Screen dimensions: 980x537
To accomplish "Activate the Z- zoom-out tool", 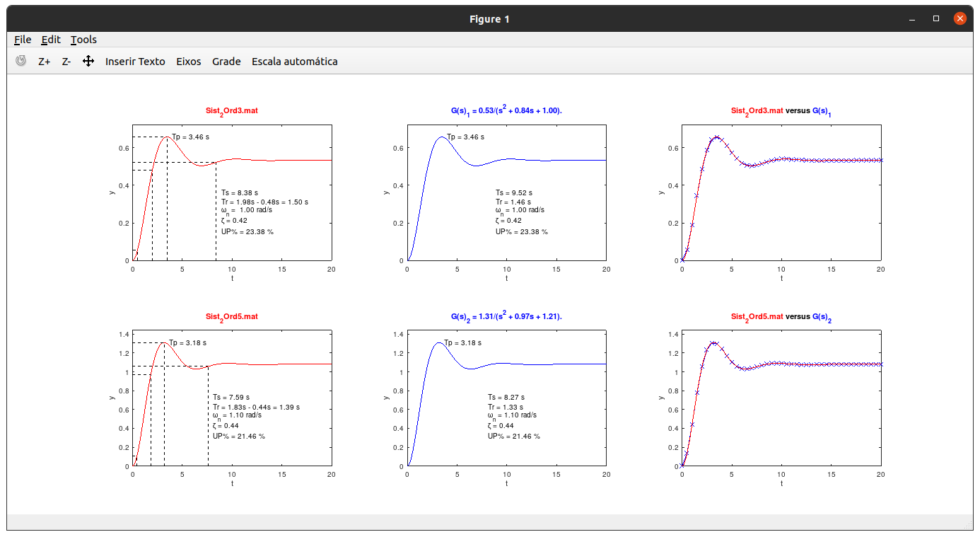I will [x=65, y=62].
